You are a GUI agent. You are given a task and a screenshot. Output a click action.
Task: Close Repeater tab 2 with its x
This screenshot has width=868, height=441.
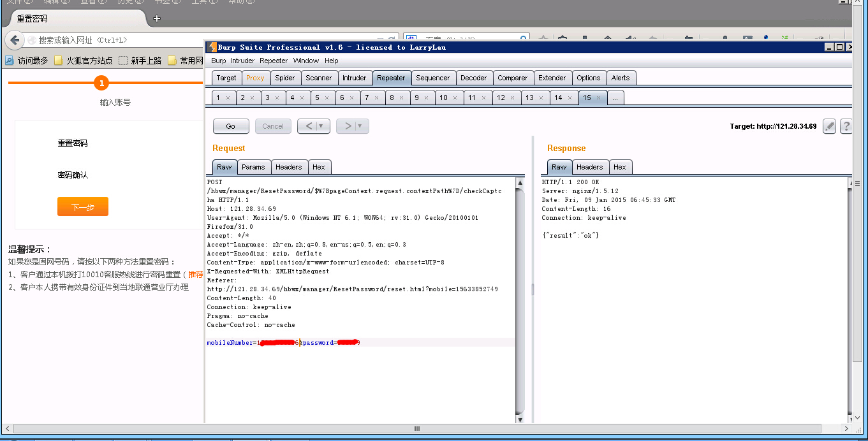[x=252, y=98]
